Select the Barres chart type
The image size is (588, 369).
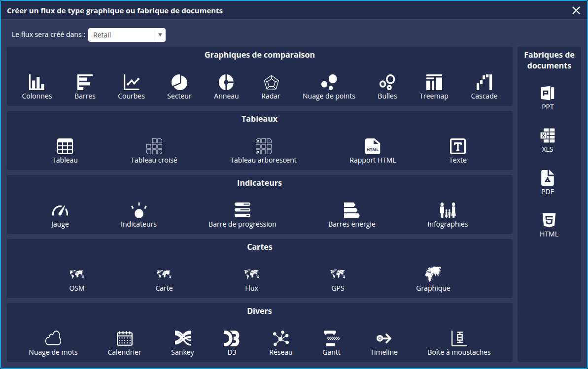(85, 87)
